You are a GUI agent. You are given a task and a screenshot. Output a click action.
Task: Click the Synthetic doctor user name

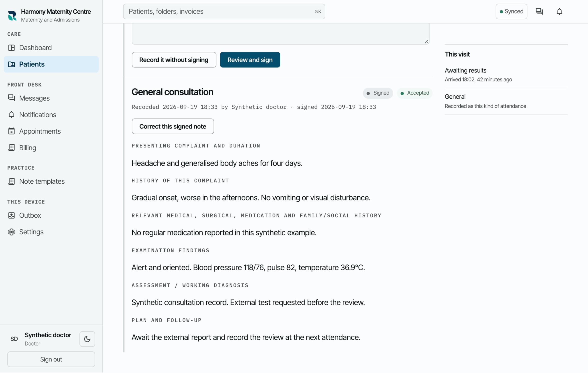[48, 335]
